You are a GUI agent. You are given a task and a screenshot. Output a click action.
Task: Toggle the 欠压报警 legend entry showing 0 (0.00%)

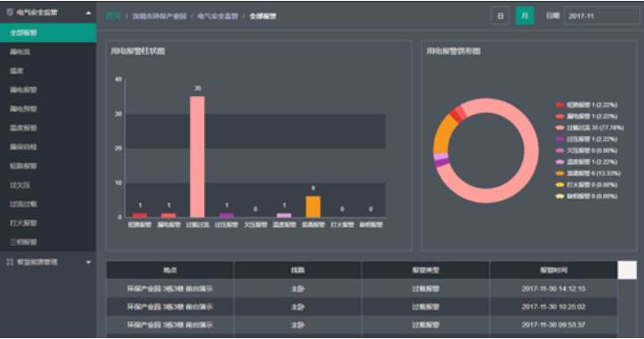coord(586,150)
